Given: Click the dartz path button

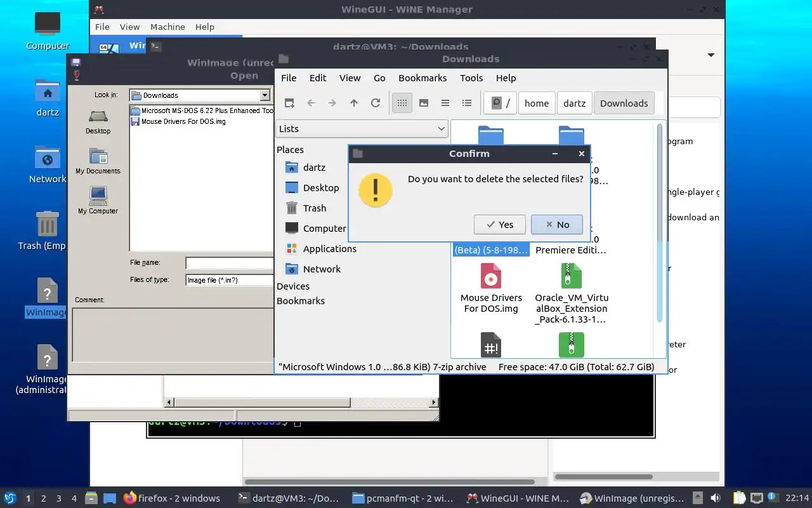Looking at the screenshot, I should (x=575, y=103).
